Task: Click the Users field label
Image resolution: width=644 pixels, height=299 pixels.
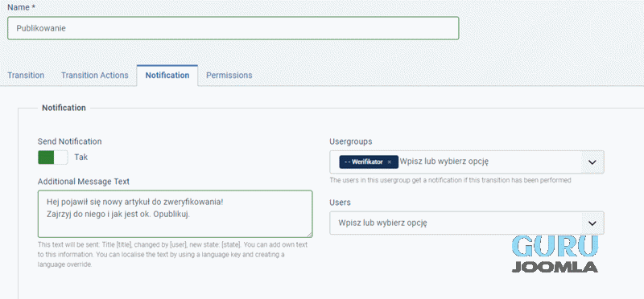Action: (x=340, y=203)
